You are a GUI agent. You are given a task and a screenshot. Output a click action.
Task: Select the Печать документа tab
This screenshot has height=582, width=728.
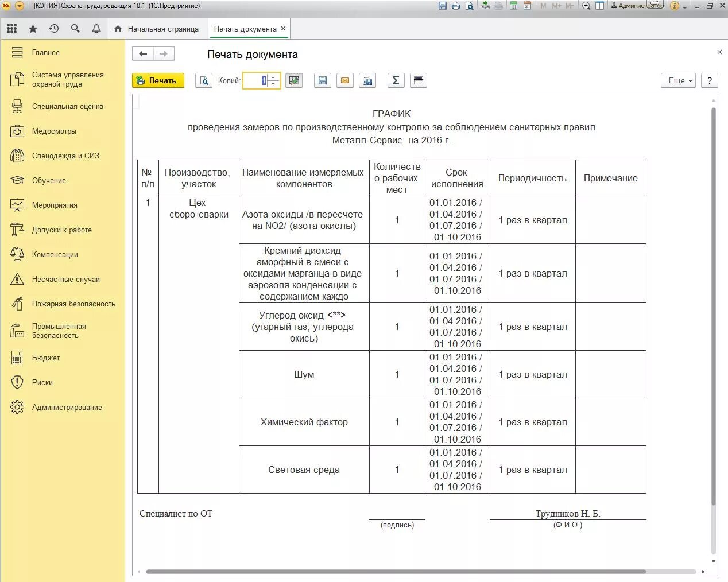click(x=245, y=29)
